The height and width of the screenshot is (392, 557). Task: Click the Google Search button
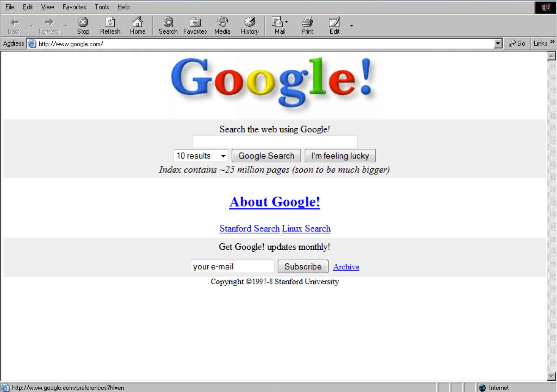click(x=266, y=156)
